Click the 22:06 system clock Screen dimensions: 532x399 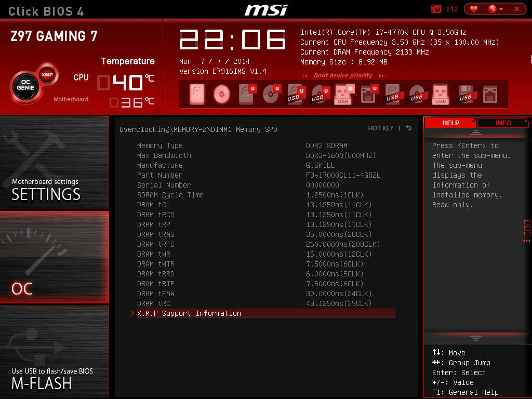[232, 39]
